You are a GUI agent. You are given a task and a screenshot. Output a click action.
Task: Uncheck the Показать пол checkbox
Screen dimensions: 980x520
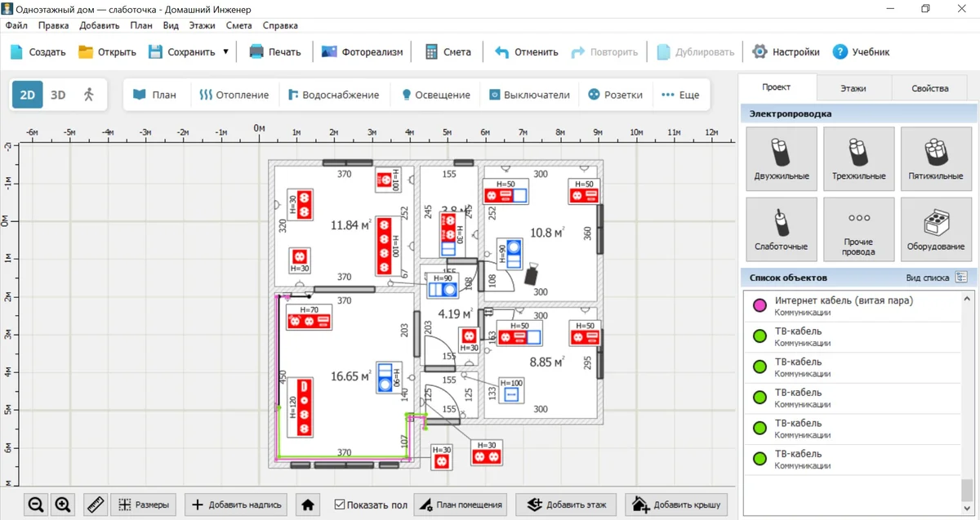pos(340,505)
